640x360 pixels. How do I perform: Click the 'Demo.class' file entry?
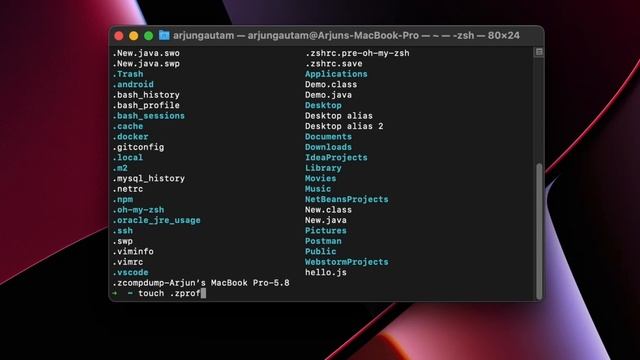(331, 84)
